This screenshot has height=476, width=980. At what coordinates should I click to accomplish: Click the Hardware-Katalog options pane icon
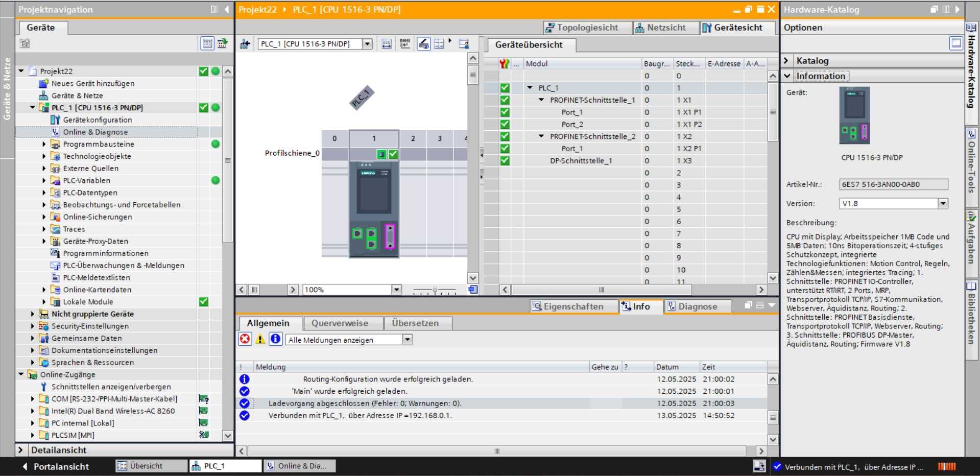click(956, 43)
